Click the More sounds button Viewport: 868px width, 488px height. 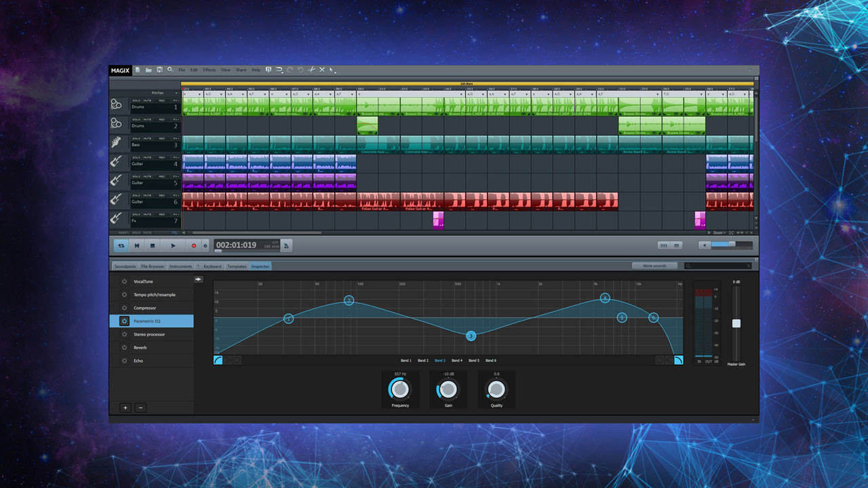click(x=654, y=266)
